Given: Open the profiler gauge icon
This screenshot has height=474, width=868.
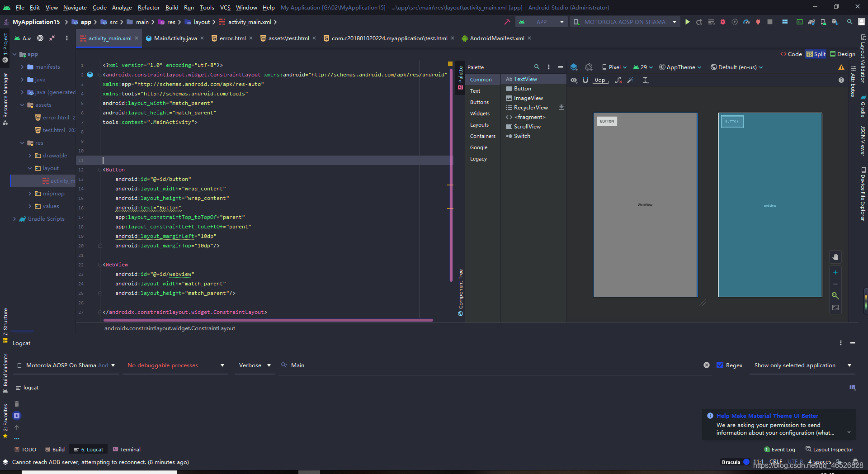Looking at the screenshot, I should [x=746, y=22].
